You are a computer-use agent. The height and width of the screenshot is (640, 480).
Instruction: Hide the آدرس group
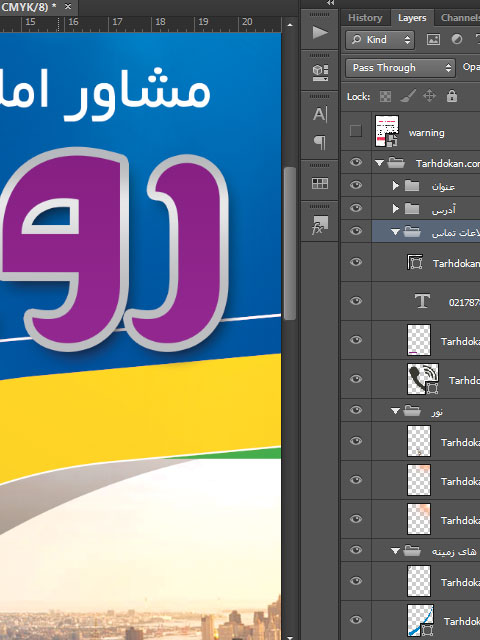click(356, 208)
